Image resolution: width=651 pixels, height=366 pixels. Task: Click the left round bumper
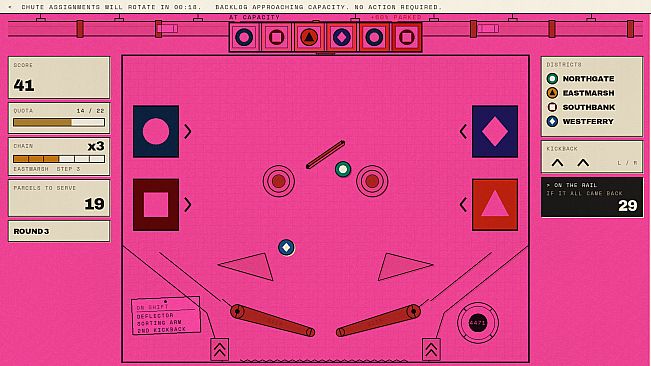(279, 181)
